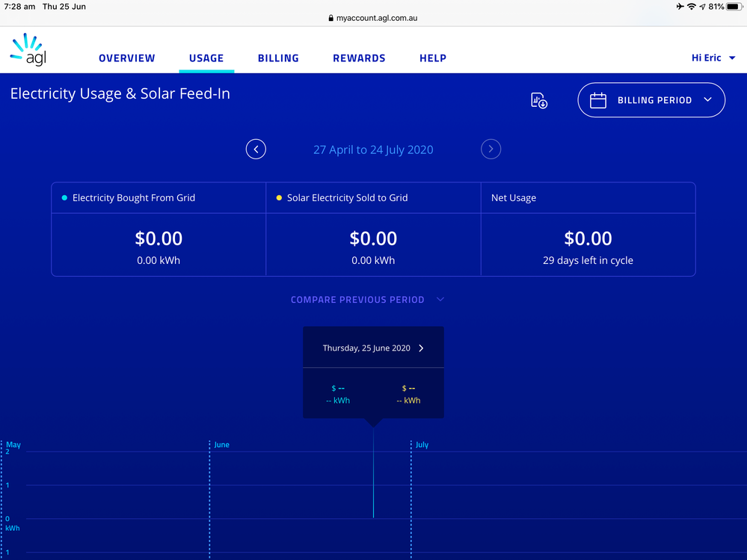Expand Compare Previous Period section
747x560 pixels.
(367, 300)
